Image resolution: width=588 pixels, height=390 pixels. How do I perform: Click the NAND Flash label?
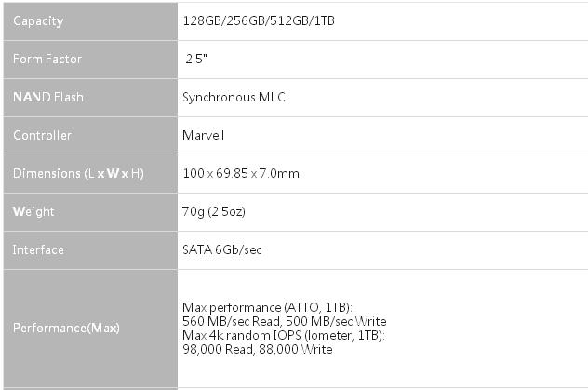pos(48,97)
